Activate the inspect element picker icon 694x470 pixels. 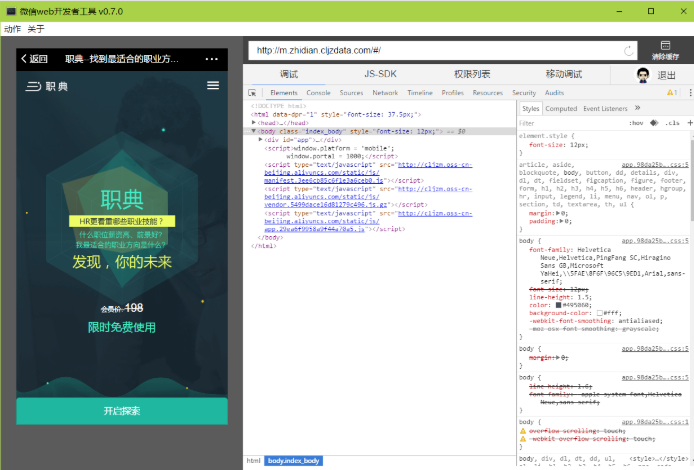[252, 92]
